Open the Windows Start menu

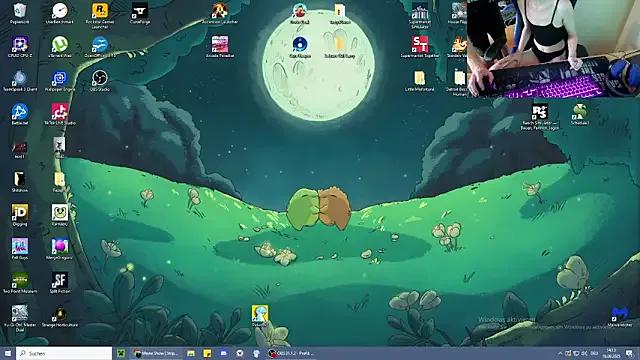[7, 353]
